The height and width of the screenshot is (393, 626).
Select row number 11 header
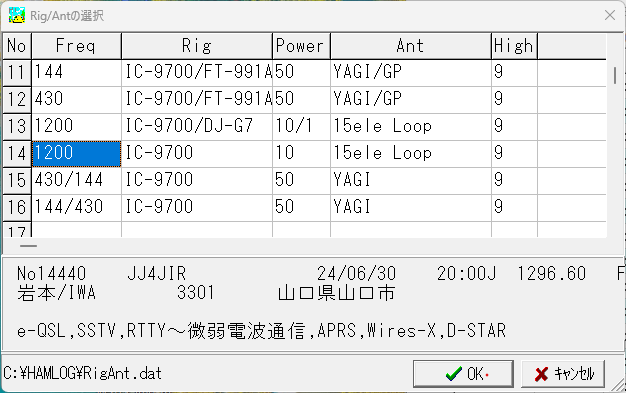[17, 73]
